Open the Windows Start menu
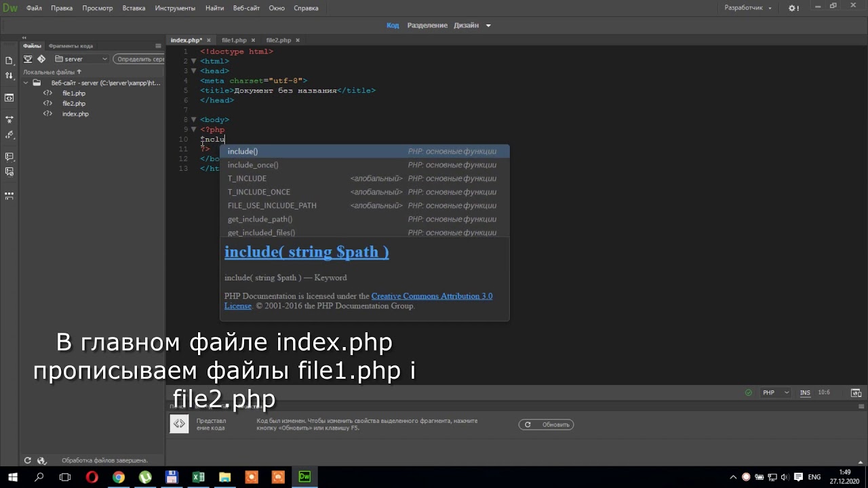Screen dimensions: 868x488 (x=12, y=477)
